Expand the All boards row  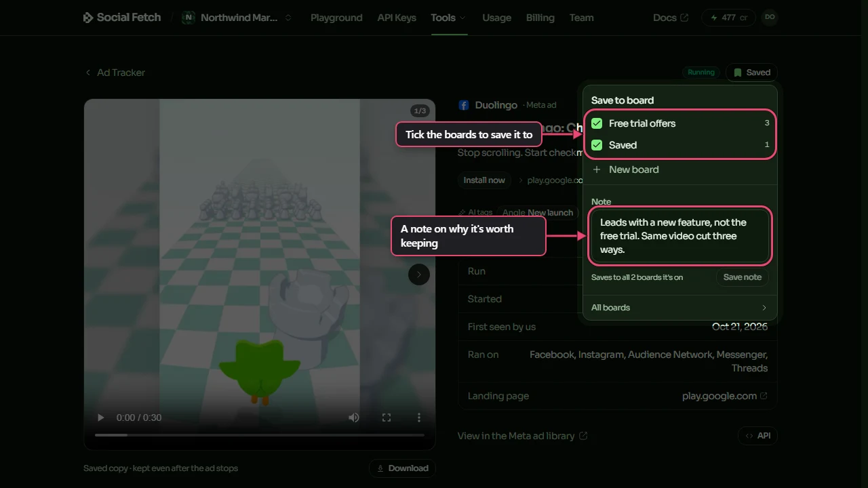[x=680, y=308]
